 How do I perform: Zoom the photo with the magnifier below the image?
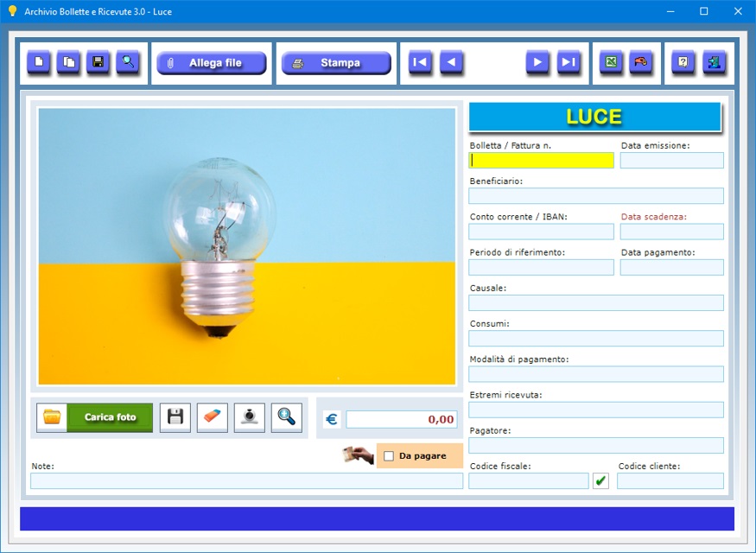(x=286, y=417)
